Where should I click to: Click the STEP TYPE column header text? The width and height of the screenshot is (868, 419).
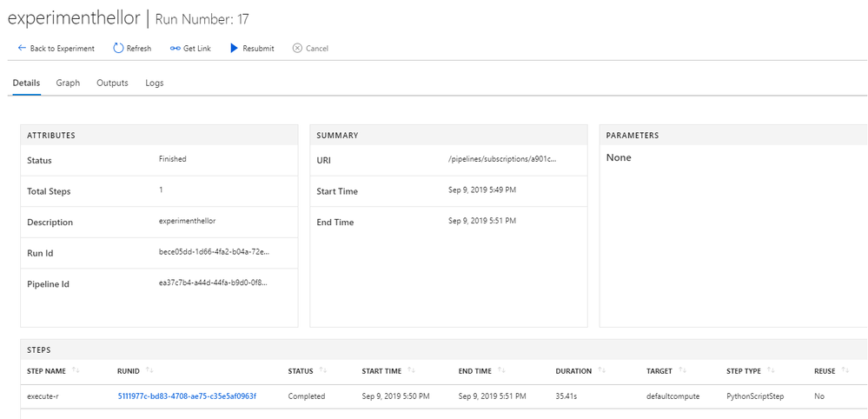(744, 371)
